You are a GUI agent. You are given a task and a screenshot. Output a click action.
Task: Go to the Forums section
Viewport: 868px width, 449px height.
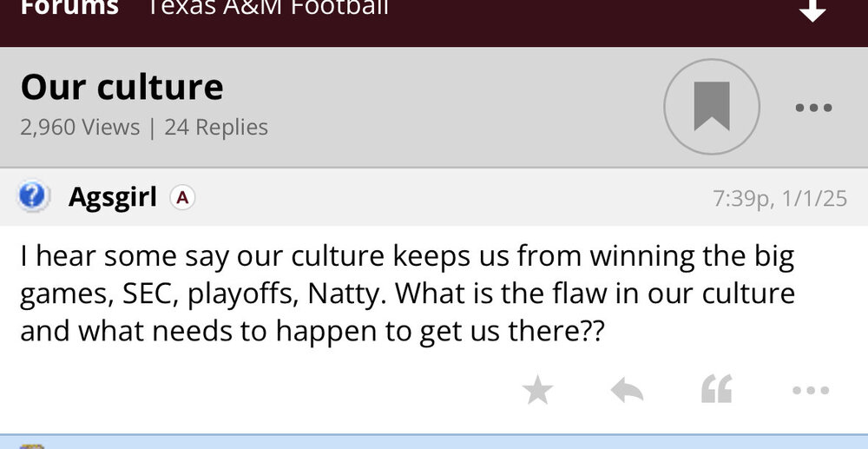[69, 9]
